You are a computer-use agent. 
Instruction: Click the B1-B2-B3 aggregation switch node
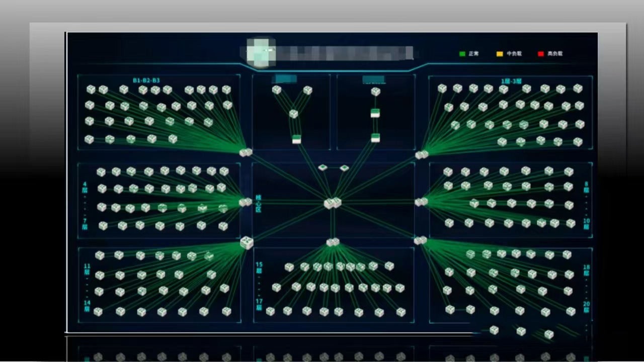pos(246,152)
